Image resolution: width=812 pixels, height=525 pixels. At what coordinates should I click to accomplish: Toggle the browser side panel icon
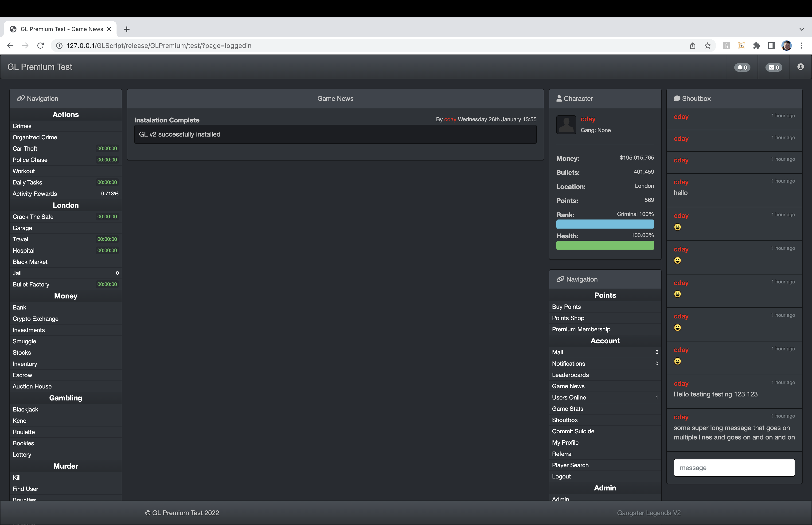pos(771,46)
